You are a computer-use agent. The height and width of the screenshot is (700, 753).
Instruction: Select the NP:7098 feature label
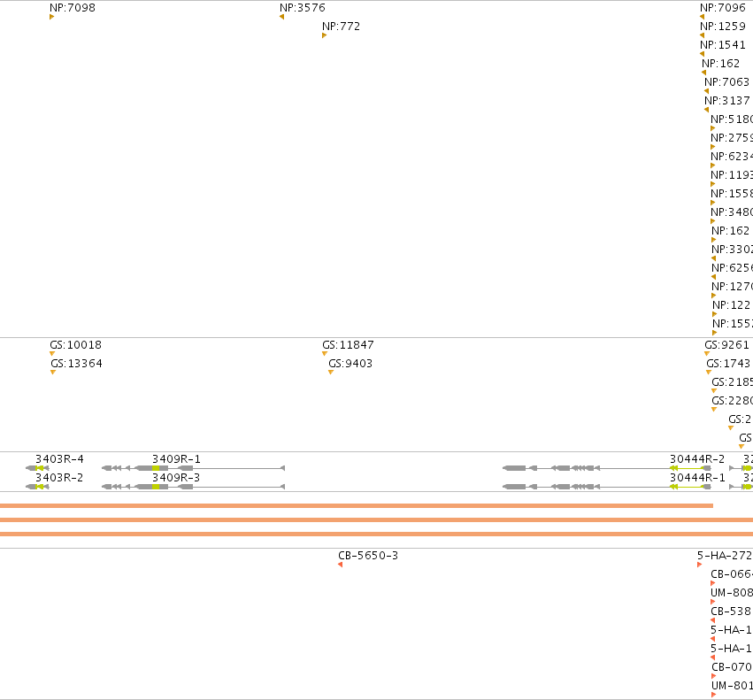tap(73, 8)
